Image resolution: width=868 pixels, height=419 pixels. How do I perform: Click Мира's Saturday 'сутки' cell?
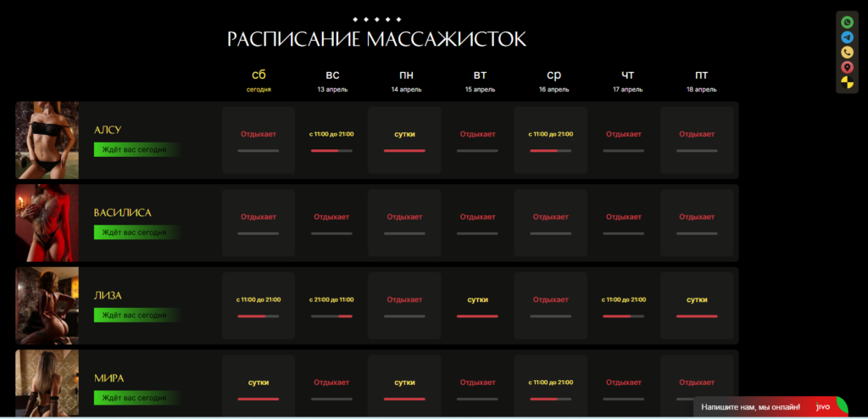(259, 386)
